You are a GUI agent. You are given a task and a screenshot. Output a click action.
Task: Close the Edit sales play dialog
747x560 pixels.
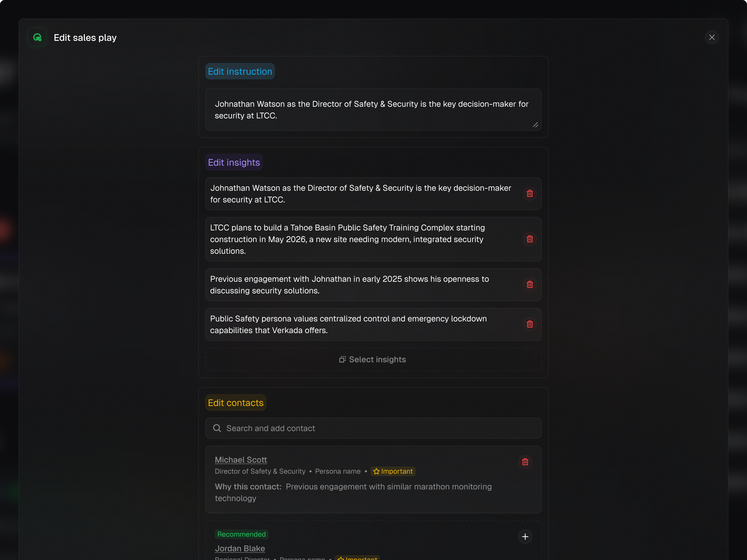click(711, 37)
